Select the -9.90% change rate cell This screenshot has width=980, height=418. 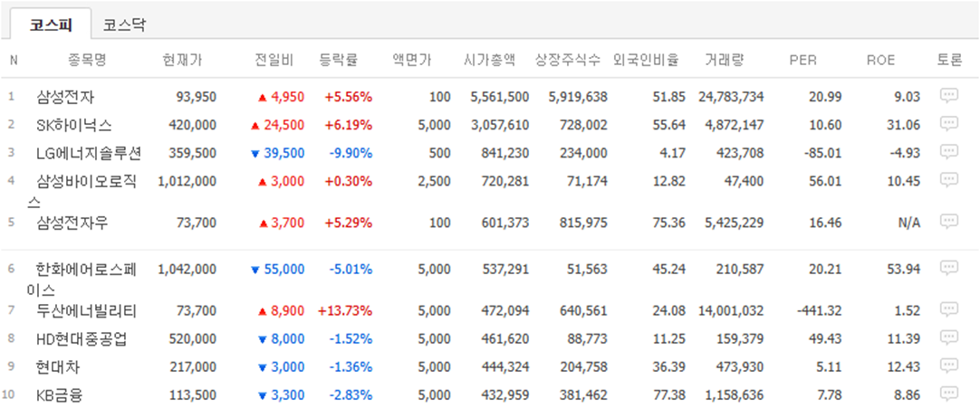(x=351, y=154)
